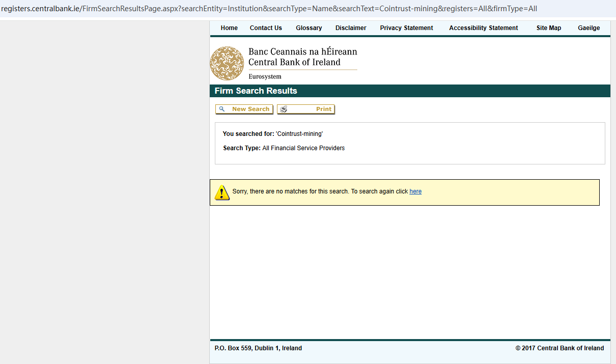Open the Glossary navigation item
Image resolution: width=616 pixels, height=364 pixels.
coord(309,28)
